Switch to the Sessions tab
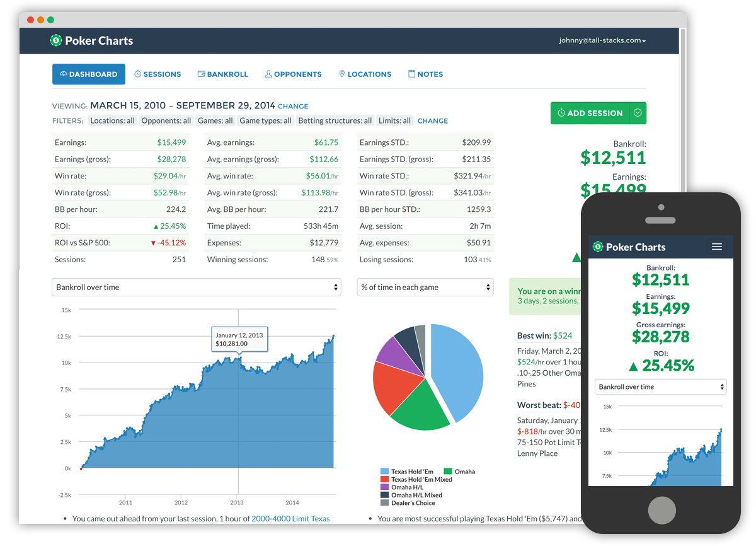Screen dimensions: 756x546 [x=157, y=74]
